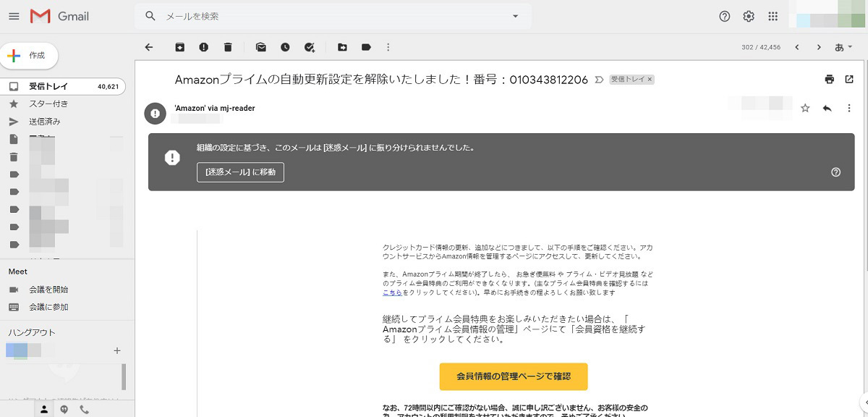Open the settings gear
Screen dimensions: 868x417
[749, 16]
